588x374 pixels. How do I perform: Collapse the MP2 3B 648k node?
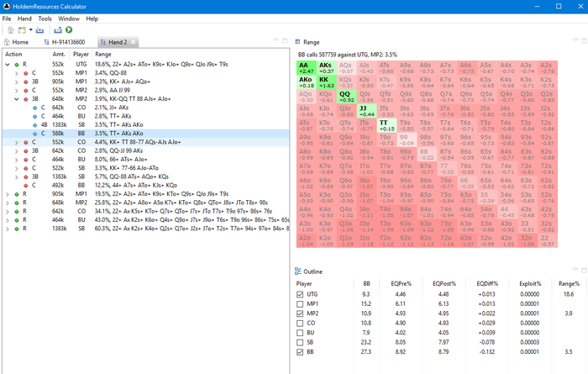pos(17,99)
